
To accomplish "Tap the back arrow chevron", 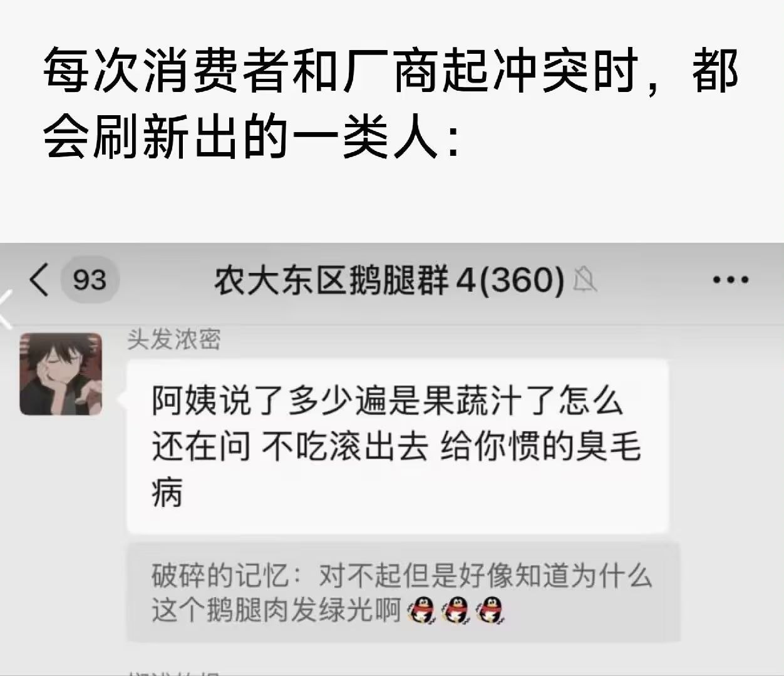I will (x=39, y=279).
